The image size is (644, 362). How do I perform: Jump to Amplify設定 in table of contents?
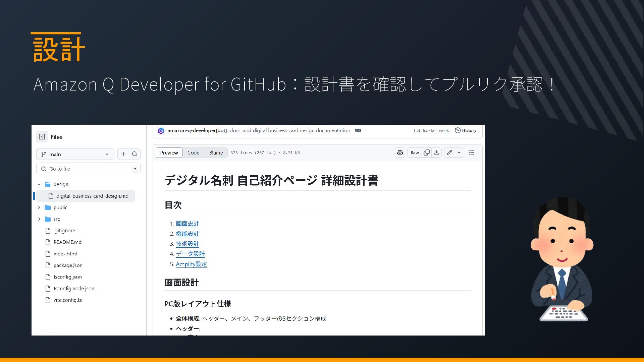click(191, 264)
